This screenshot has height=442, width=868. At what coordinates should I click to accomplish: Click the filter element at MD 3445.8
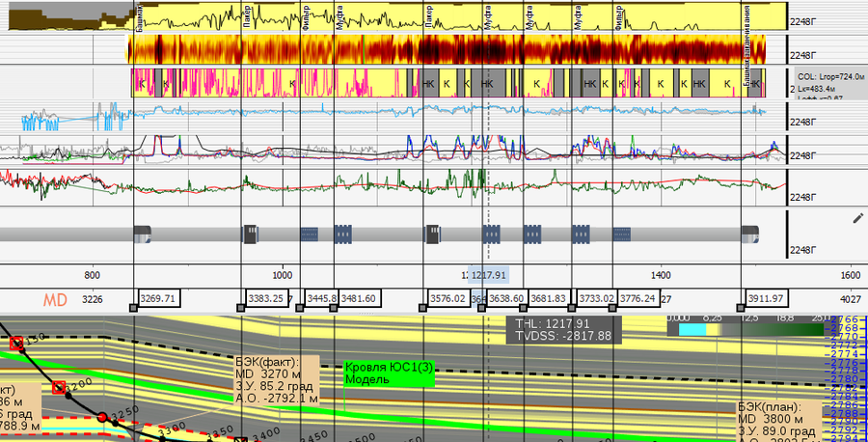pos(310,234)
